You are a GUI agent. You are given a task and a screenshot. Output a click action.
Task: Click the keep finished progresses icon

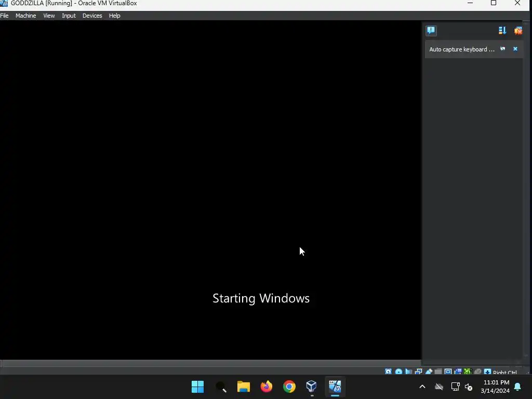(x=502, y=31)
